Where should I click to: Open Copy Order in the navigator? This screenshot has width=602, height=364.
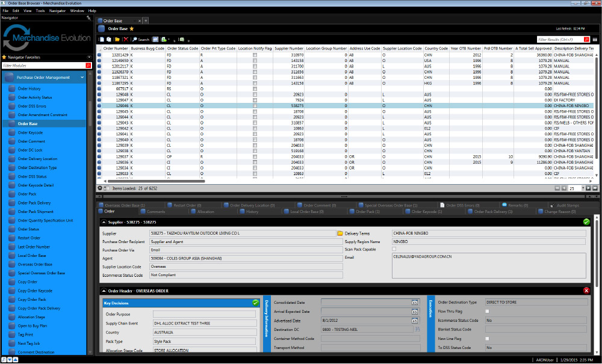27,282
